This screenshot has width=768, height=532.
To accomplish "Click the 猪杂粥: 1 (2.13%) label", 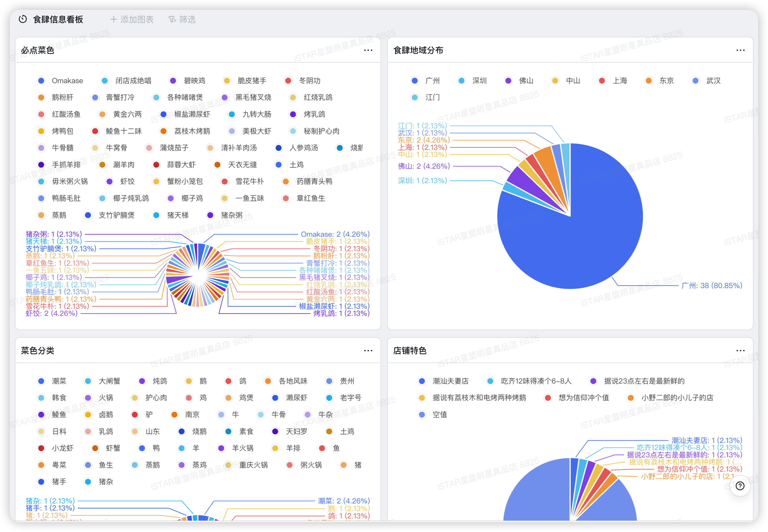I will click(54, 234).
